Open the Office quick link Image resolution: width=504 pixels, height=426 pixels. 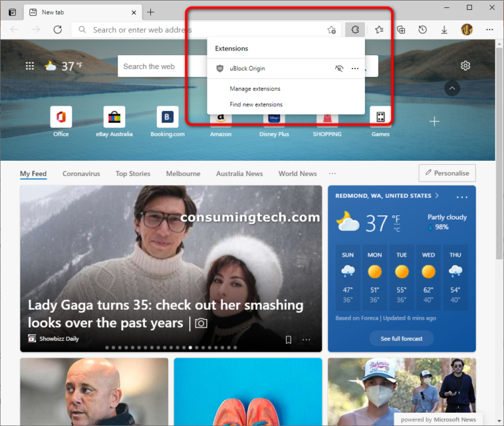click(61, 121)
